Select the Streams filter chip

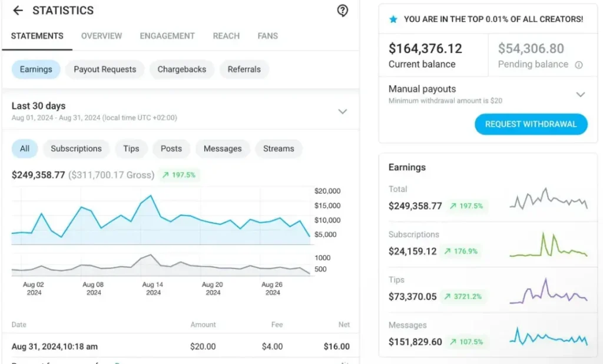click(279, 148)
